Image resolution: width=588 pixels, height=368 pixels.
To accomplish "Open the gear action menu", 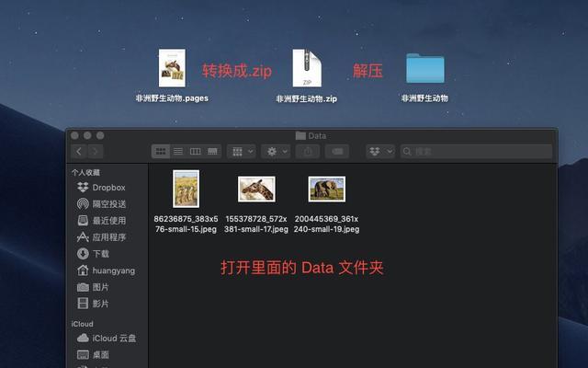I will 276,151.
